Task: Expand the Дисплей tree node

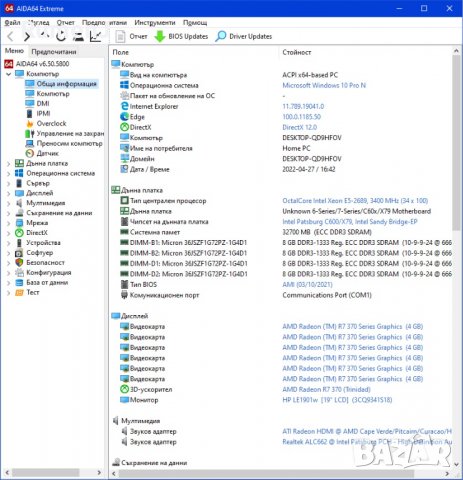Action: (x=9, y=193)
